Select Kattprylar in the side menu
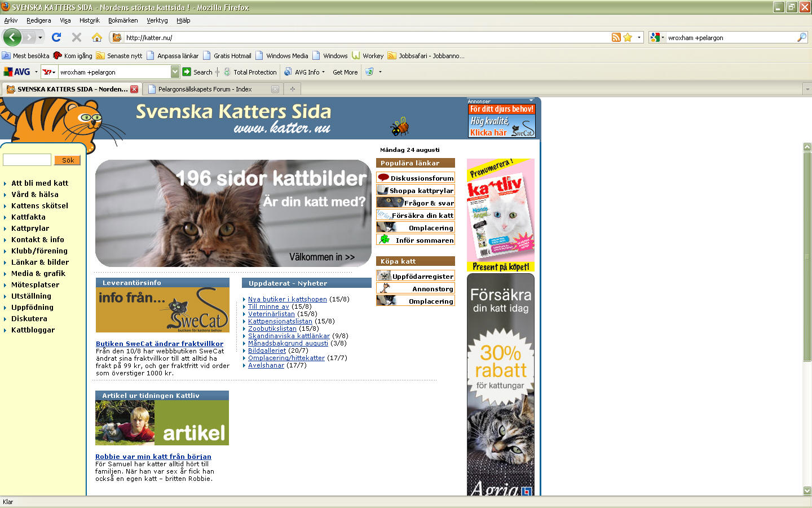The width and height of the screenshot is (812, 508). (30, 228)
